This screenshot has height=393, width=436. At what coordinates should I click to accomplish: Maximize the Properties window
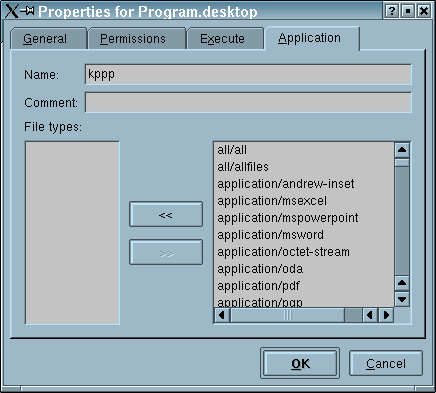[408, 11]
